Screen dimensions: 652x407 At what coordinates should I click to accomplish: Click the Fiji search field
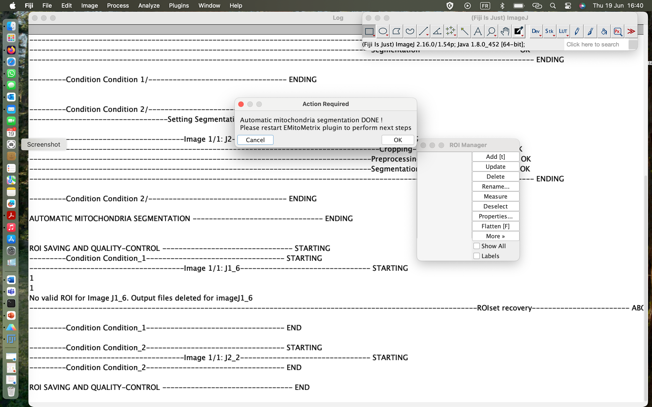[x=596, y=44]
